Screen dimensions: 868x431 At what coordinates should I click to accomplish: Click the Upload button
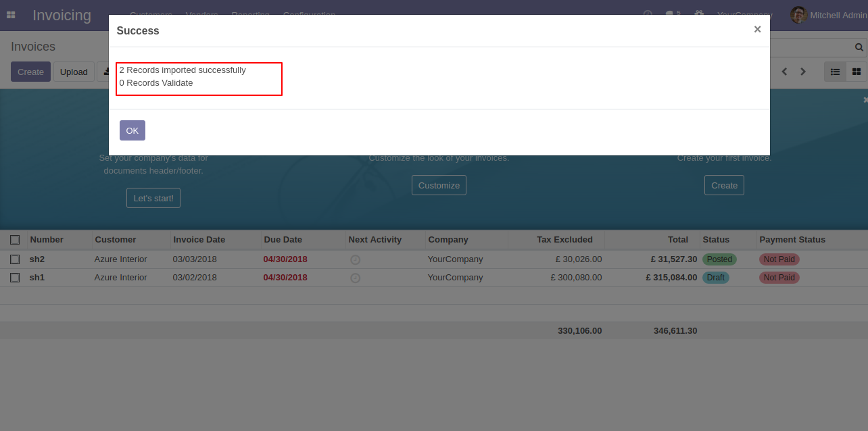74,72
